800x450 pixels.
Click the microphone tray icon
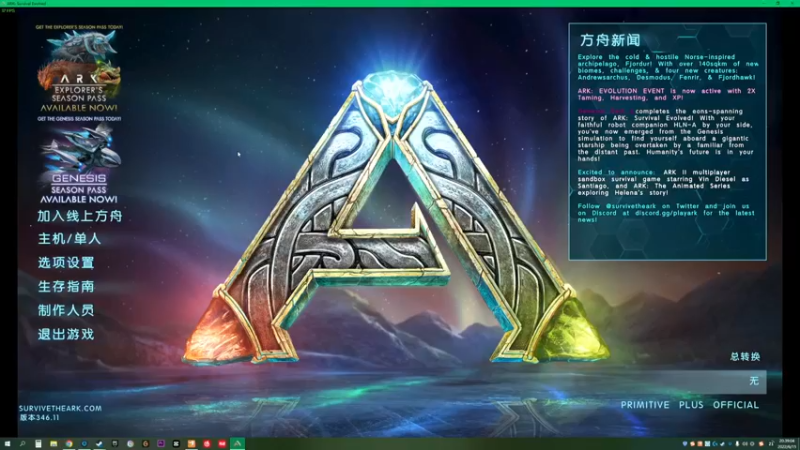tap(737, 444)
